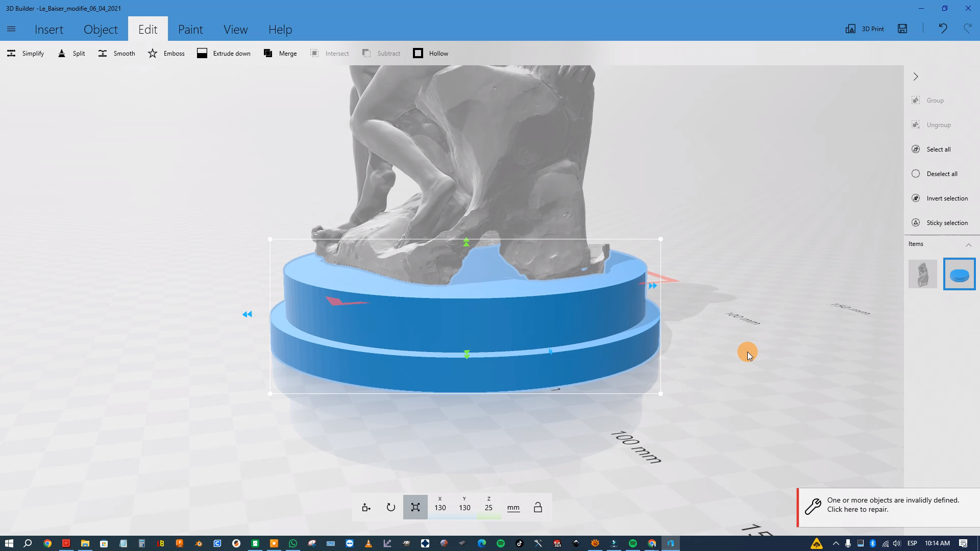Open the Object tab
The height and width of the screenshot is (551, 980).
(x=101, y=29)
